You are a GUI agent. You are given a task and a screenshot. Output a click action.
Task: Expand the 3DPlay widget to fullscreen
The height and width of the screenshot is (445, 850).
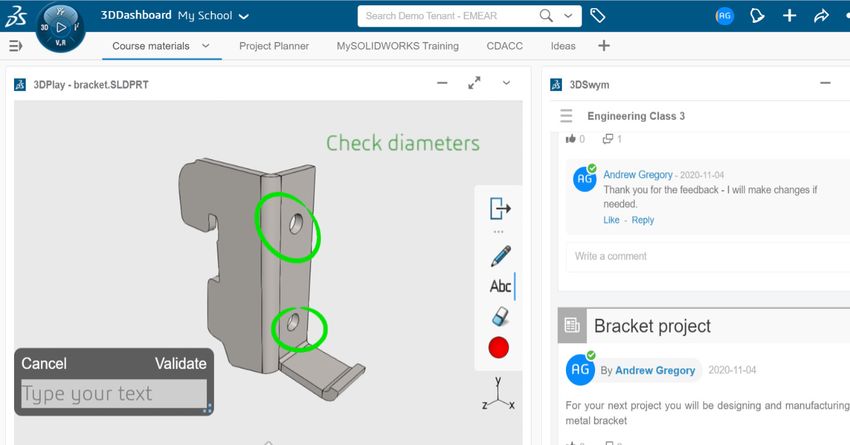coord(474,83)
